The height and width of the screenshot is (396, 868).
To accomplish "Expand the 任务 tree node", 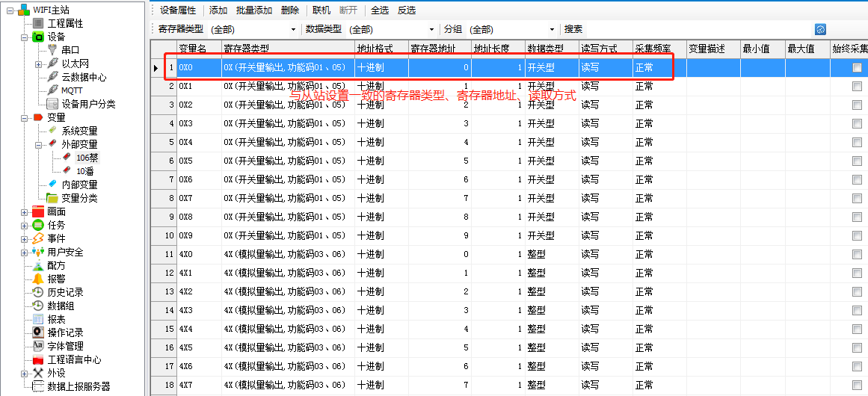I will coord(25,226).
